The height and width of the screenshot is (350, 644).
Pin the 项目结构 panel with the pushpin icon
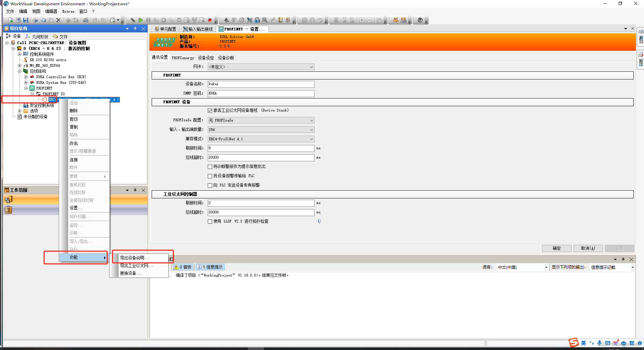point(135,29)
